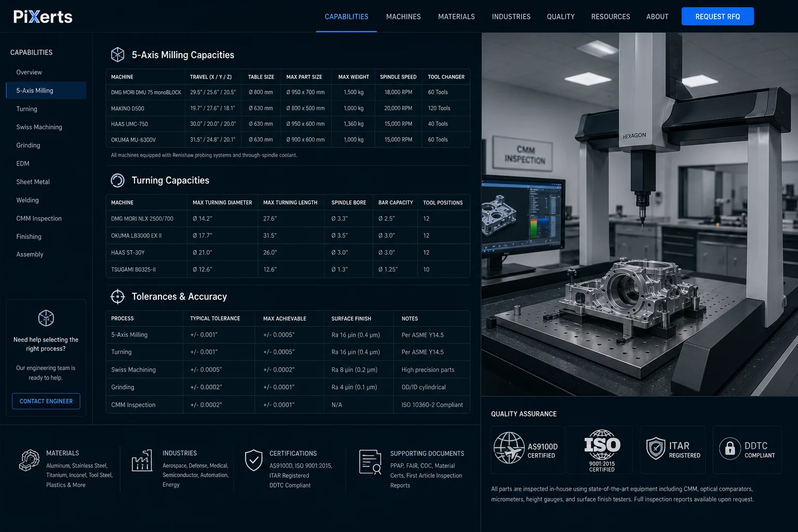The height and width of the screenshot is (532, 798).
Task: Click the HAAS ST-30Y cell
Action: click(147, 252)
